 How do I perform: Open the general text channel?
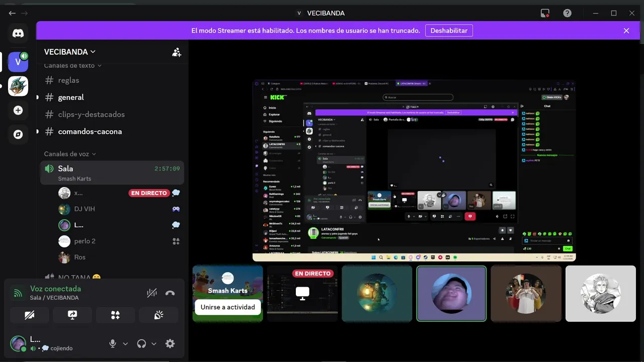[112, 97]
